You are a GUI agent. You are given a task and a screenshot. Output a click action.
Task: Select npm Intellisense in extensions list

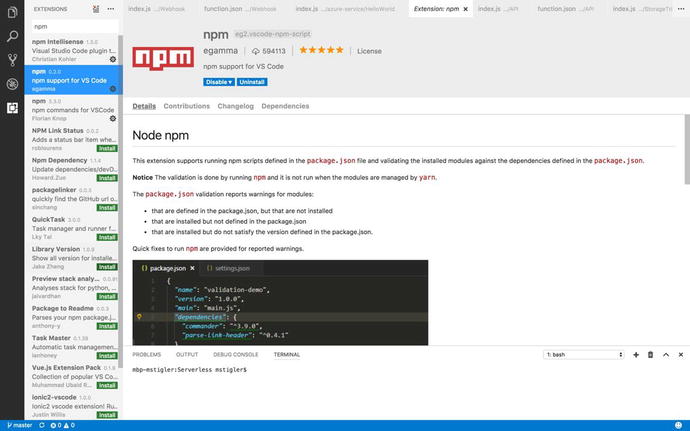tap(71, 50)
